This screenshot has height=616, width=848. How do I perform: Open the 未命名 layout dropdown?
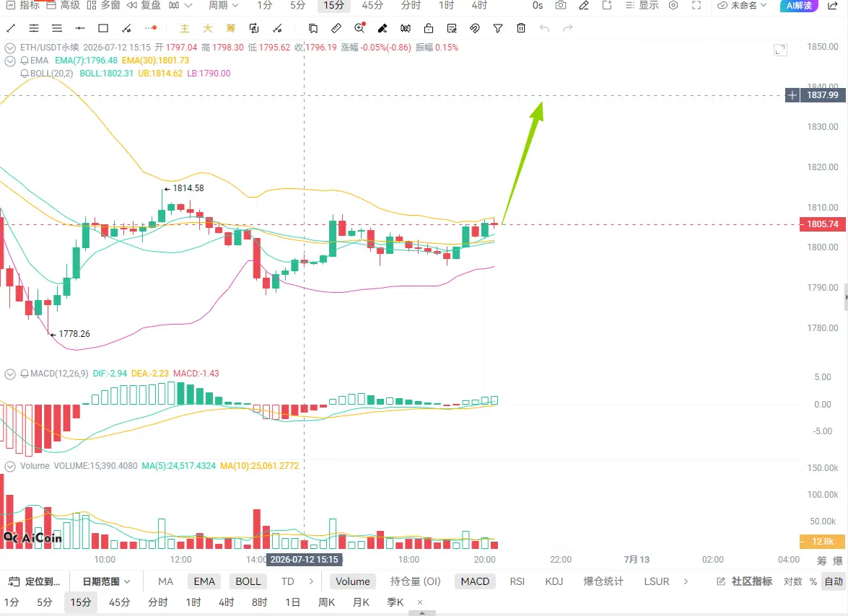tap(742, 5)
